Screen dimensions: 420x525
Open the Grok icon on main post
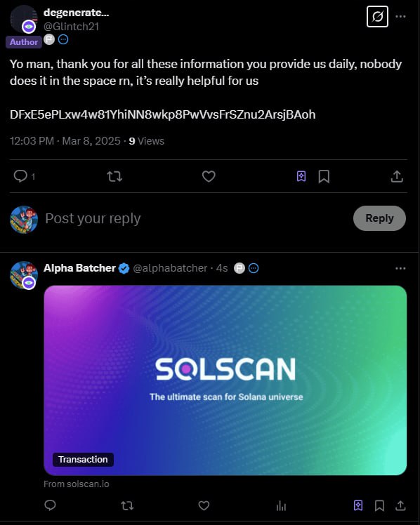377,16
